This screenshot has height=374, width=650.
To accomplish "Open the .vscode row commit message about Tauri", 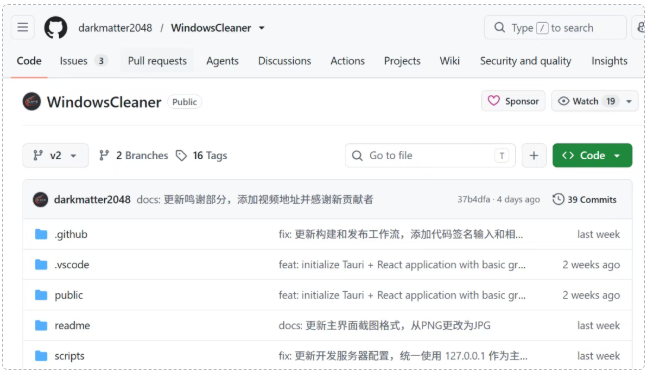I will pyautogui.click(x=402, y=265).
